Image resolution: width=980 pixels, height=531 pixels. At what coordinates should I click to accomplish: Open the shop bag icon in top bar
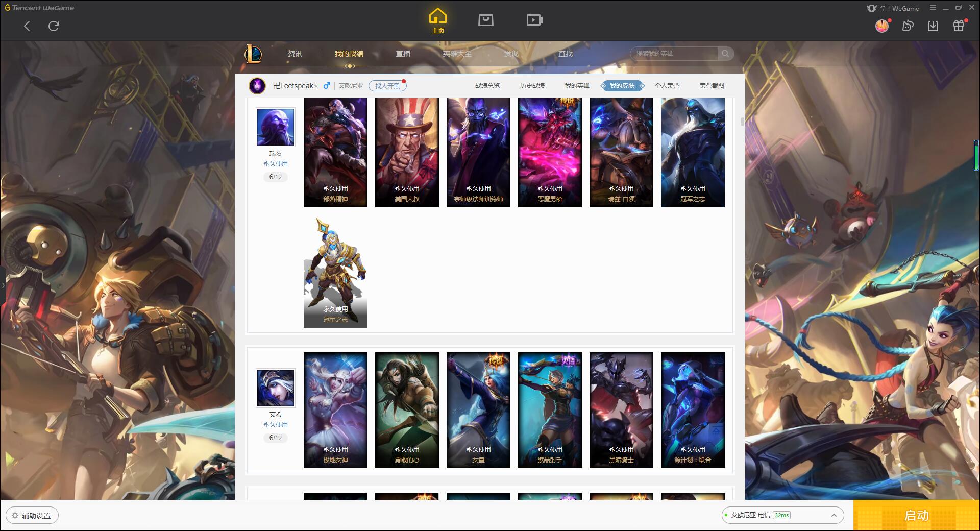pos(486,20)
